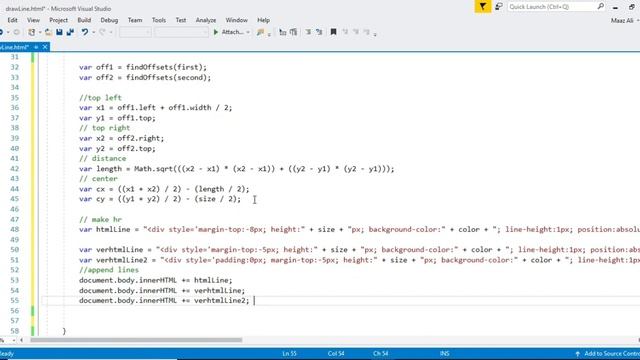Click Math.sqrt in the length line
This screenshot has height=360, width=640.
(x=154, y=169)
